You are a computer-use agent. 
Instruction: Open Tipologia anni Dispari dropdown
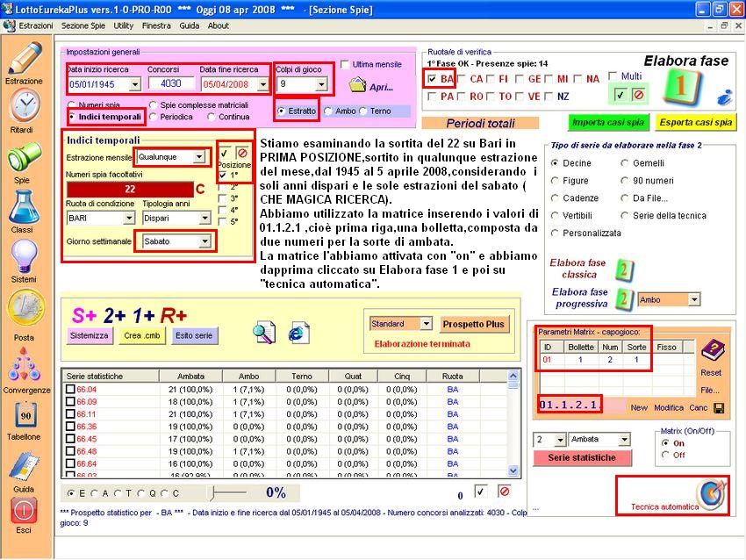click(204, 218)
